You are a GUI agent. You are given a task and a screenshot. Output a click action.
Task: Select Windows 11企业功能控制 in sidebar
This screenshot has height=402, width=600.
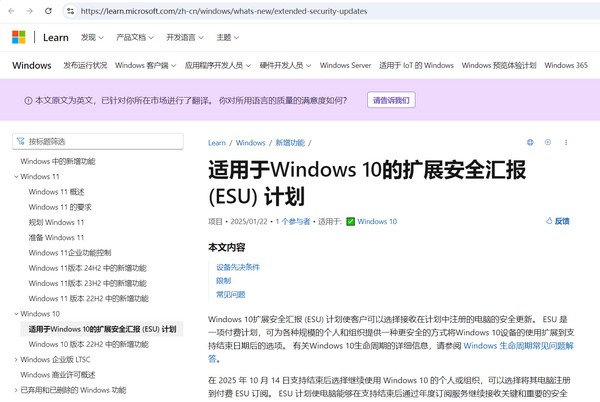coord(70,253)
